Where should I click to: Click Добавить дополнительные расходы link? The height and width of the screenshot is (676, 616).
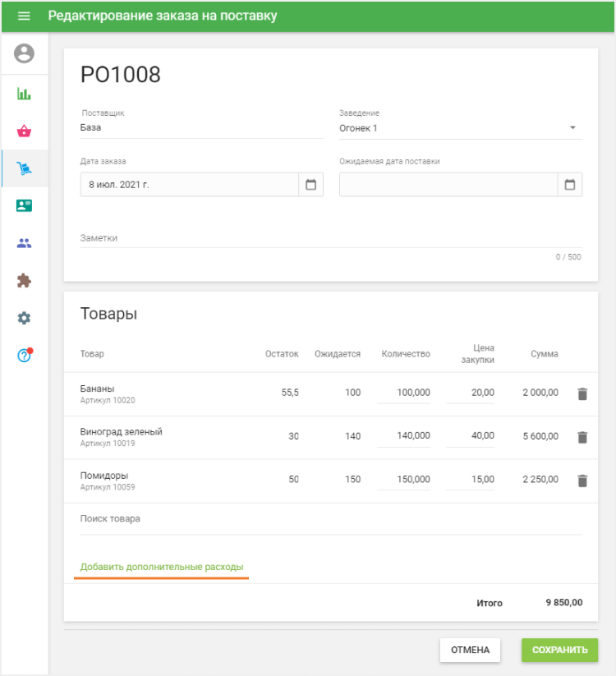coord(162,567)
